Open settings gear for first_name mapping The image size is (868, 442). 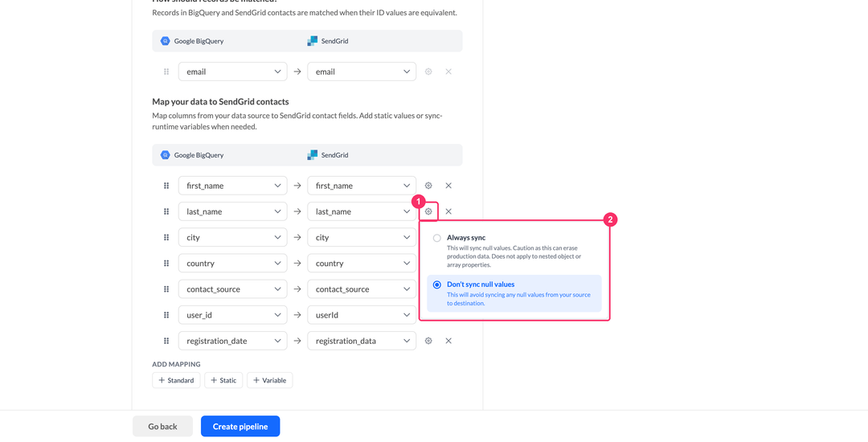point(428,186)
